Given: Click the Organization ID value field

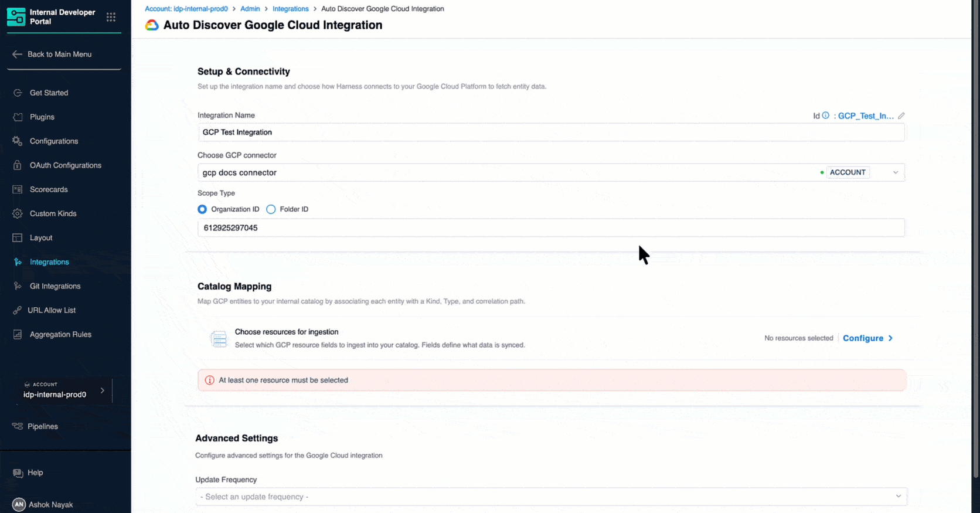Looking at the screenshot, I should (x=551, y=227).
